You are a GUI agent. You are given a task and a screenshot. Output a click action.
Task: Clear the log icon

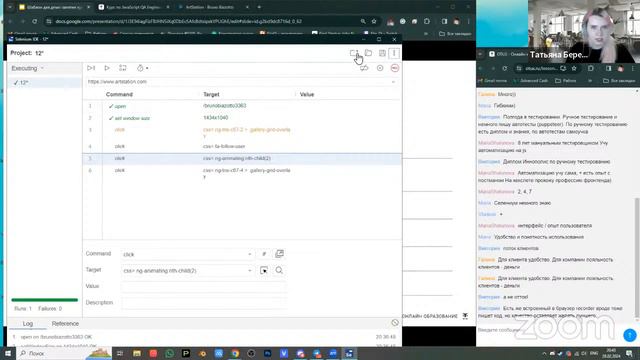click(x=395, y=323)
